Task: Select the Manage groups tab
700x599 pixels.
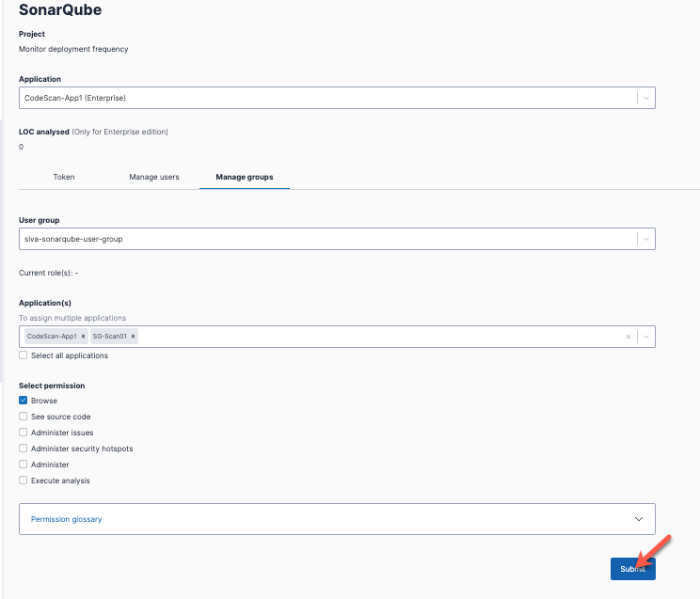Action: [x=245, y=177]
